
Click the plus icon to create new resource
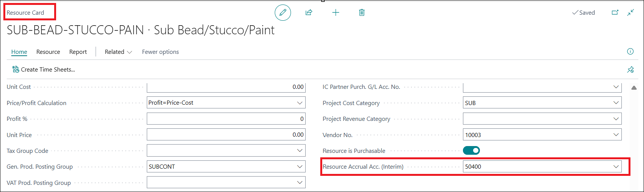pos(336,12)
